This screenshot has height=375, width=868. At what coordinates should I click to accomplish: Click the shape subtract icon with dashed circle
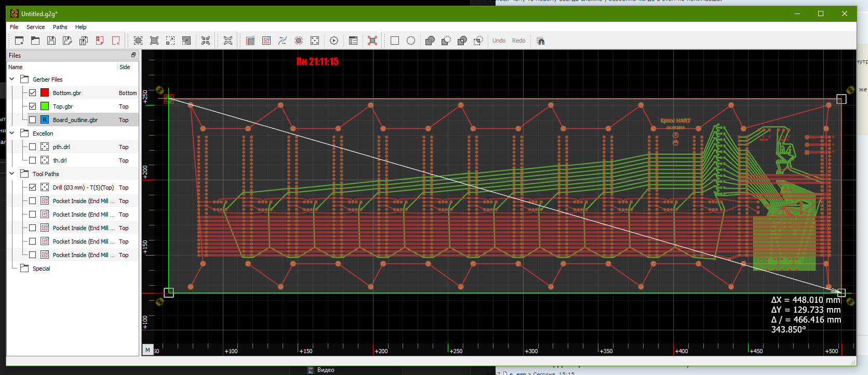pyautogui.click(x=446, y=41)
